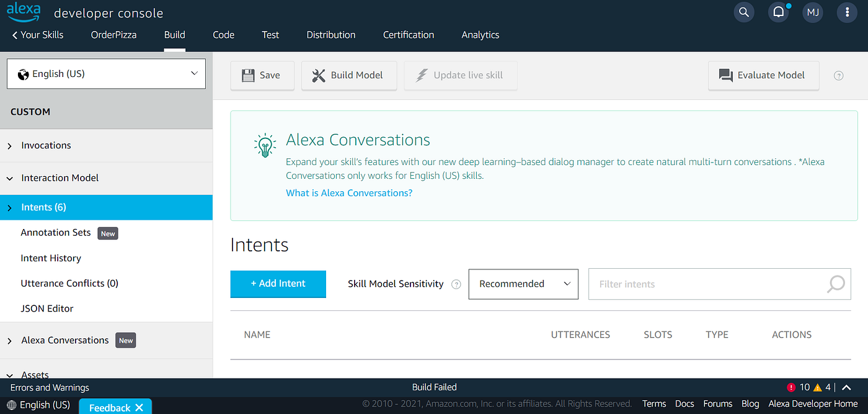Viewport: 868px width, 414px height.
Task: Open the OrderPizza skill tab
Action: point(113,35)
